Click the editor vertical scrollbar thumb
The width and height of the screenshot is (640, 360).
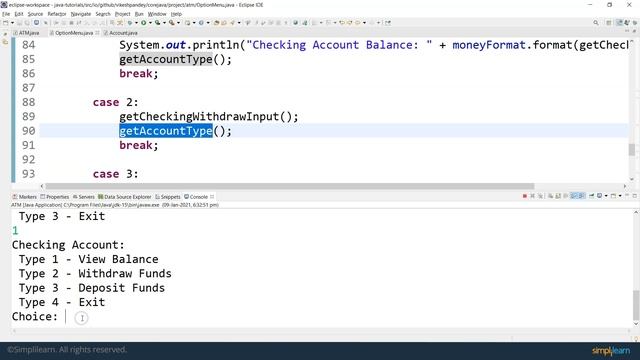click(x=632, y=150)
